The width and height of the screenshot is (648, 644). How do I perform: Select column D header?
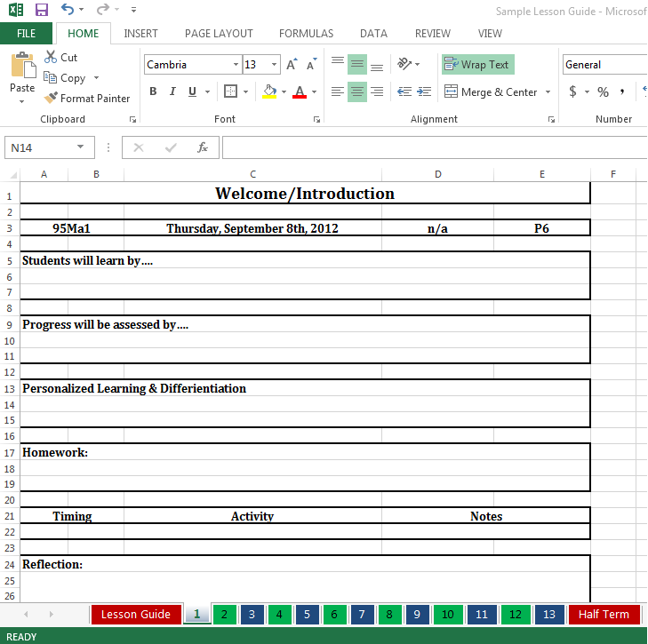pos(437,174)
